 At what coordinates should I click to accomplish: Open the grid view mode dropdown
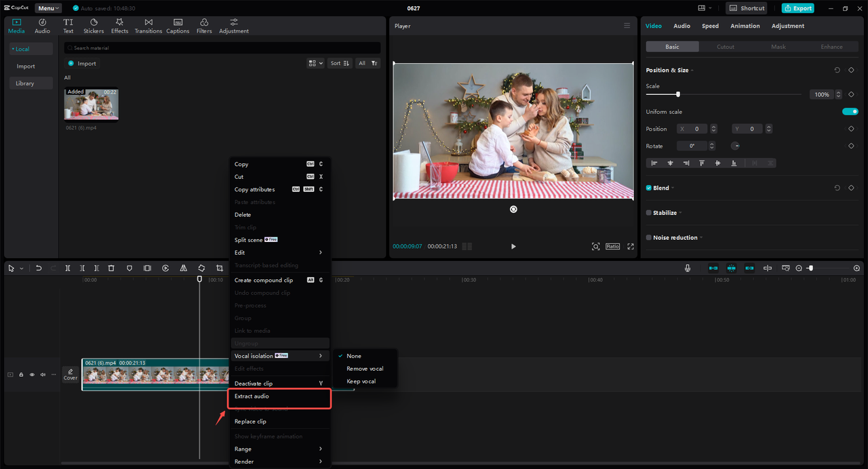click(315, 63)
